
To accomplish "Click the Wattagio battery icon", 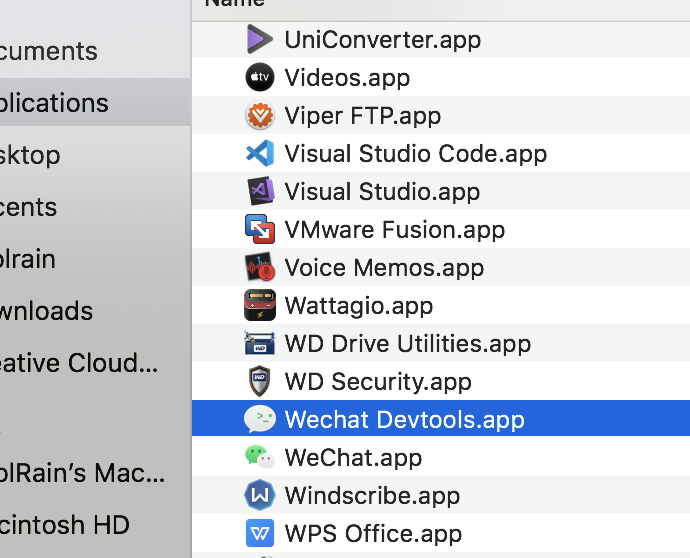I will [260, 305].
